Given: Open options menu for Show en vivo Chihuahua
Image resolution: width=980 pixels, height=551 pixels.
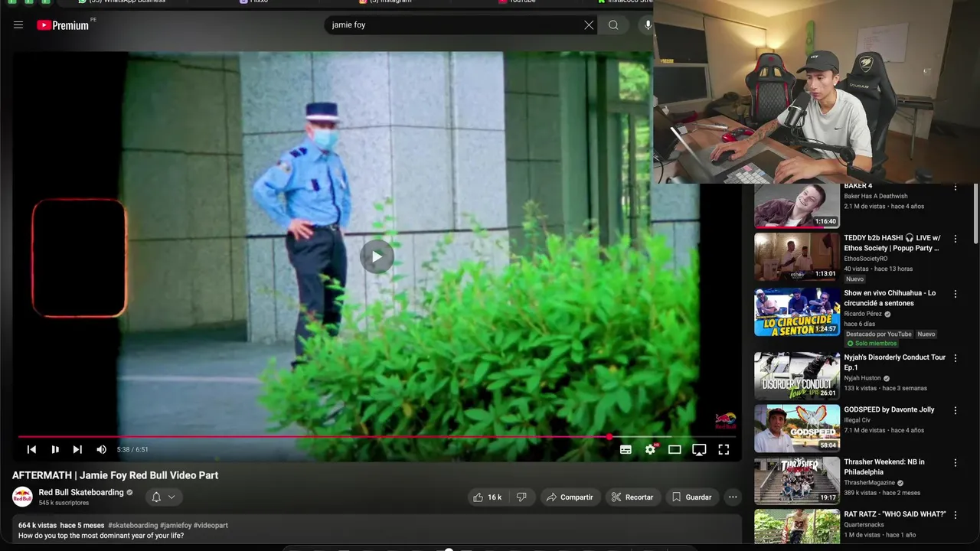Looking at the screenshot, I should point(955,294).
